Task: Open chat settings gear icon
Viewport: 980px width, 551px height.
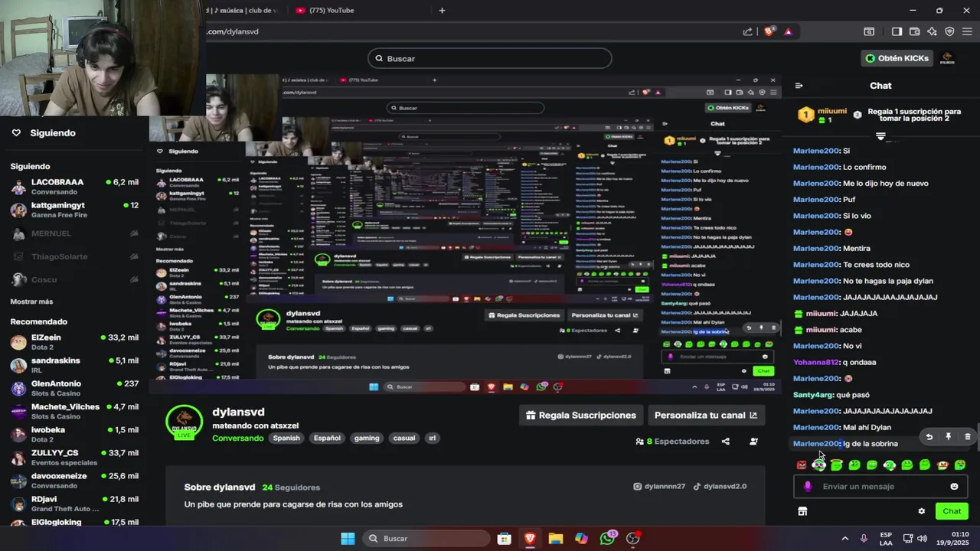Action: coord(922,511)
